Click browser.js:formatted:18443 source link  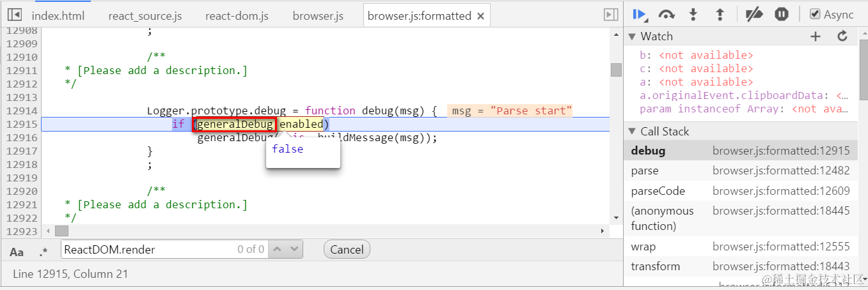pyautogui.click(x=781, y=266)
